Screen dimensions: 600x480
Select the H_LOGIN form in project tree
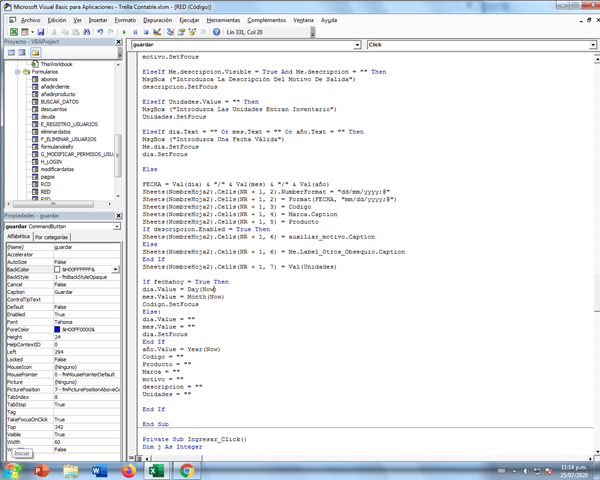[51, 162]
